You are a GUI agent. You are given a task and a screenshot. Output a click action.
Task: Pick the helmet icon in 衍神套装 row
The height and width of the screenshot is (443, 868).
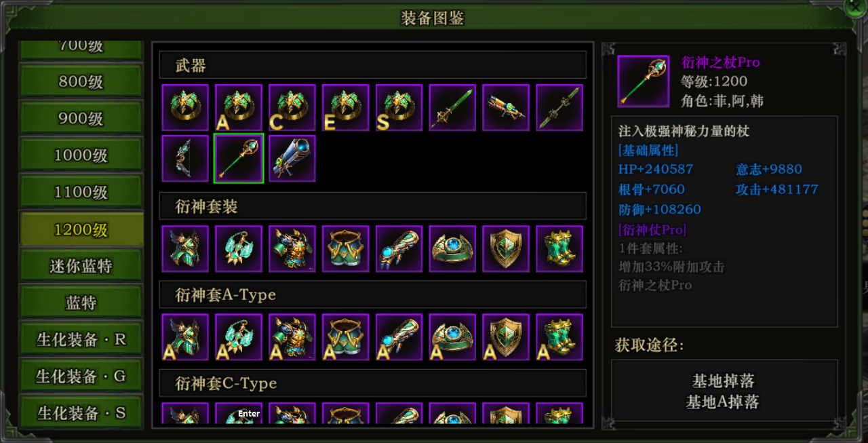click(185, 248)
